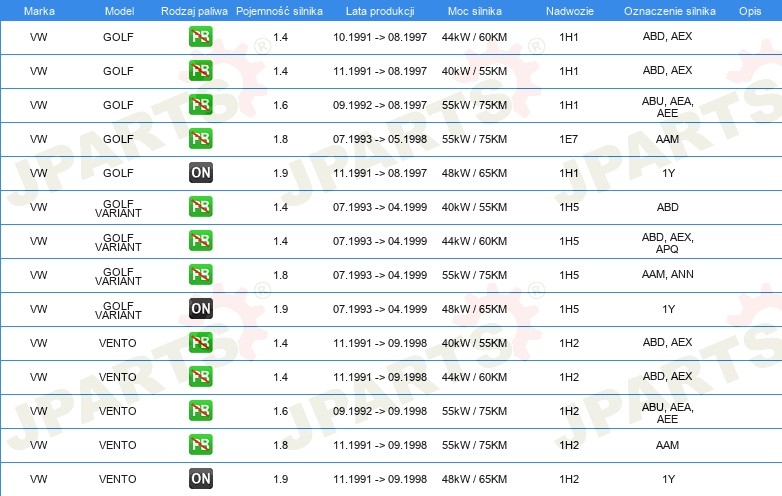782x496 pixels.
Task: Click 1.8 capacity in Vento row
Action: (281, 445)
